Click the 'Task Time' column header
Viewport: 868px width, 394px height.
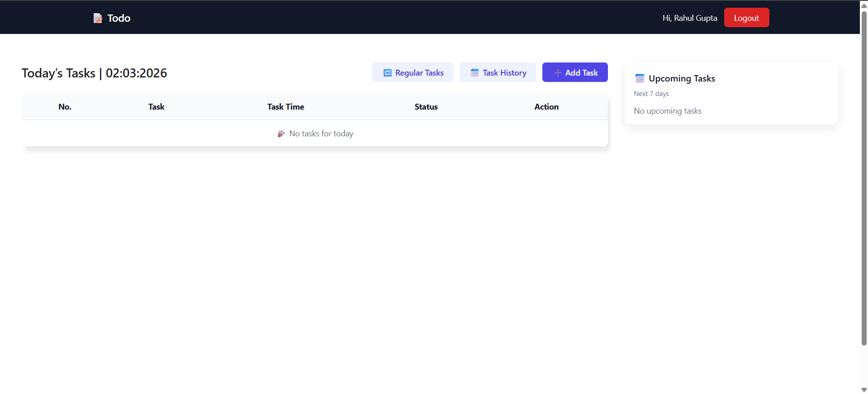click(x=285, y=107)
